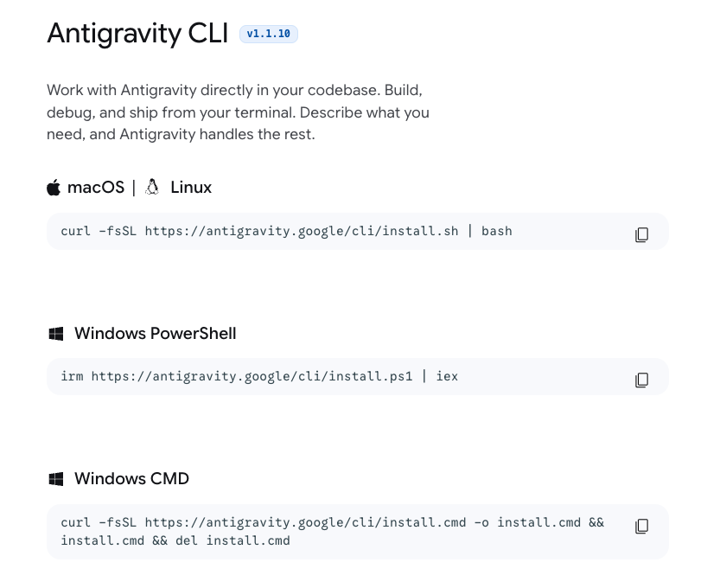Select the Linux heading label
The image size is (707, 588).
191,188
